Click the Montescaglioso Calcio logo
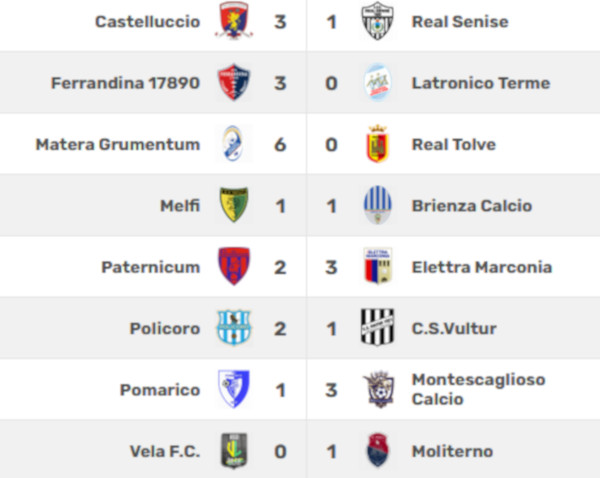 click(x=378, y=389)
